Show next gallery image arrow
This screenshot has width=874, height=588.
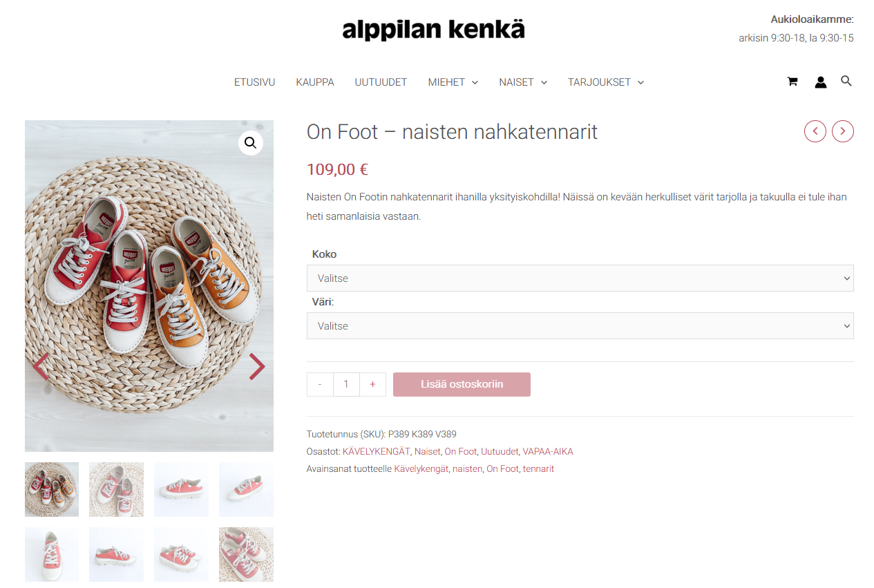click(x=257, y=367)
